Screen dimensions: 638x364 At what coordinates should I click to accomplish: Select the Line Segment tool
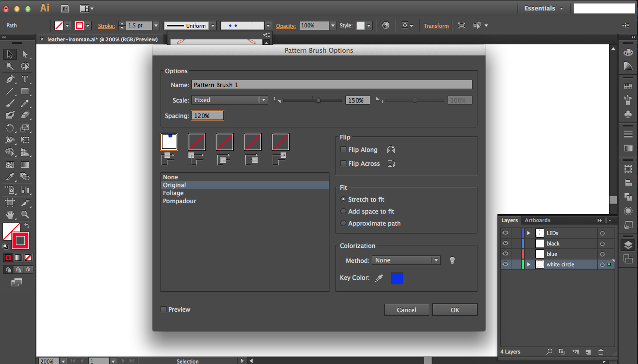pos(9,91)
